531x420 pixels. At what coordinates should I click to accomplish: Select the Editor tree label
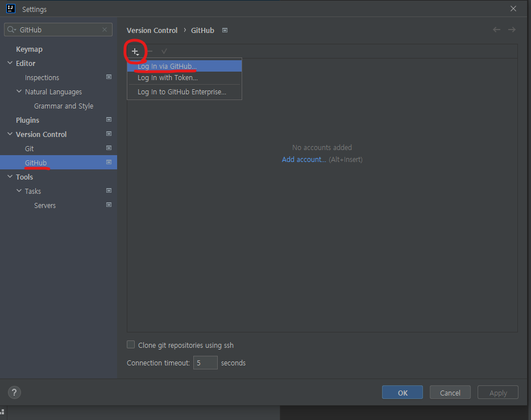(x=26, y=64)
